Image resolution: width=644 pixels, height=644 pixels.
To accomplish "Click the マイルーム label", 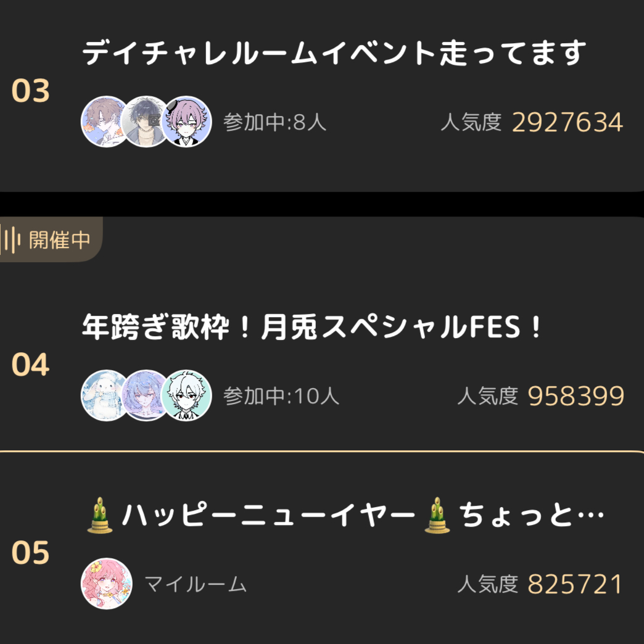I will click(196, 584).
